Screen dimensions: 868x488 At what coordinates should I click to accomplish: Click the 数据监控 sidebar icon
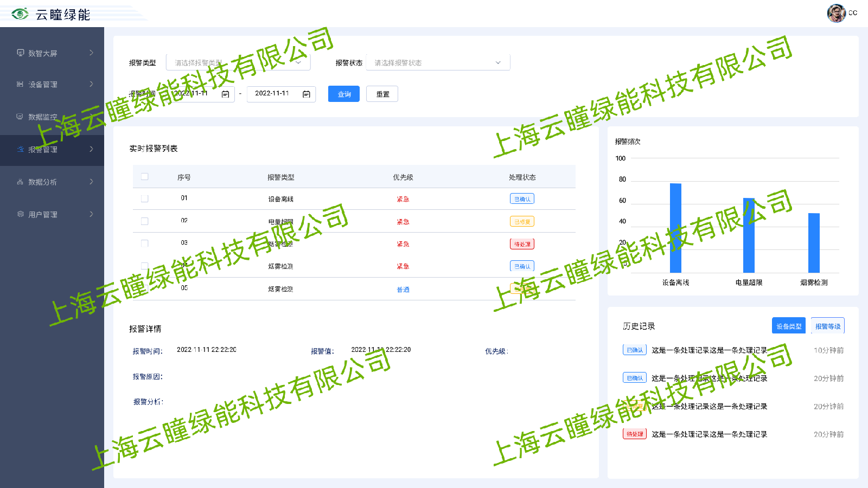[20, 117]
